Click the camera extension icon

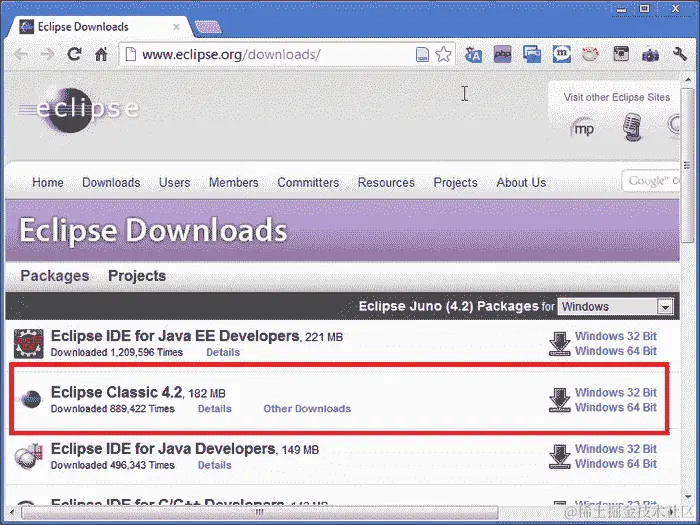click(650, 55)
